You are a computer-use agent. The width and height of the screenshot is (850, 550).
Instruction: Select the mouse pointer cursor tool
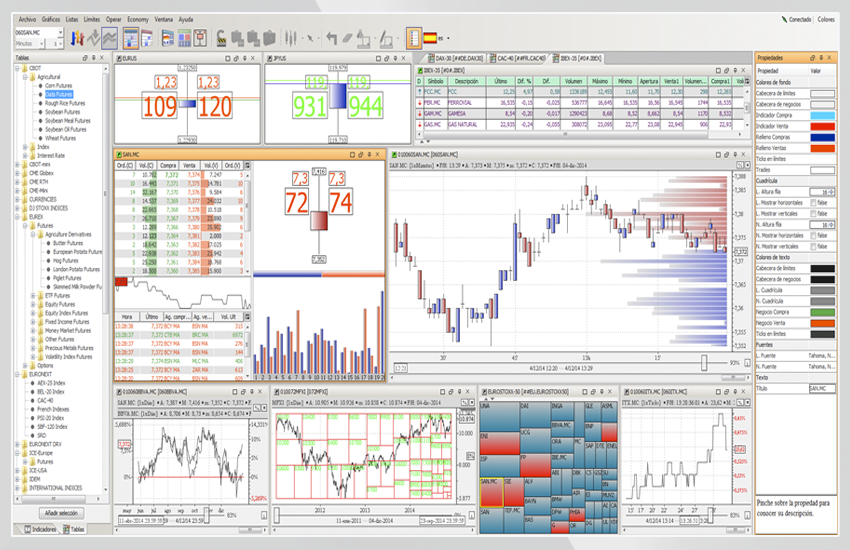tap(310, 38)
